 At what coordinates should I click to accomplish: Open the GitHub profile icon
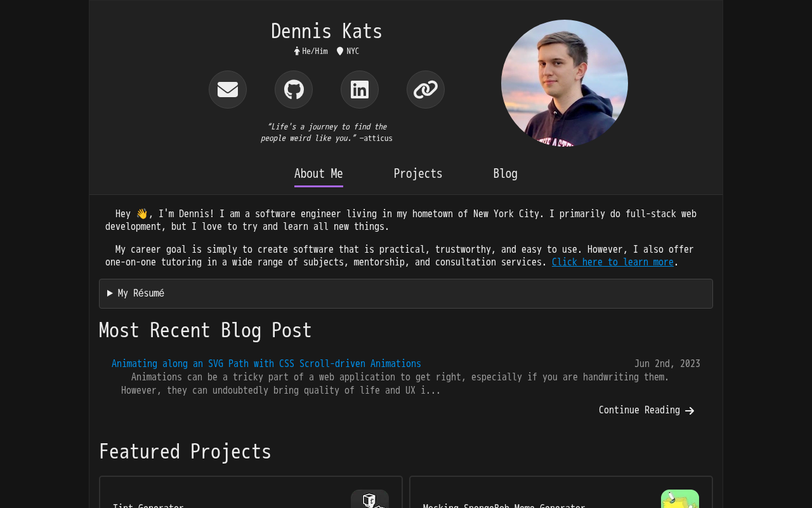(x=294, y=90)
